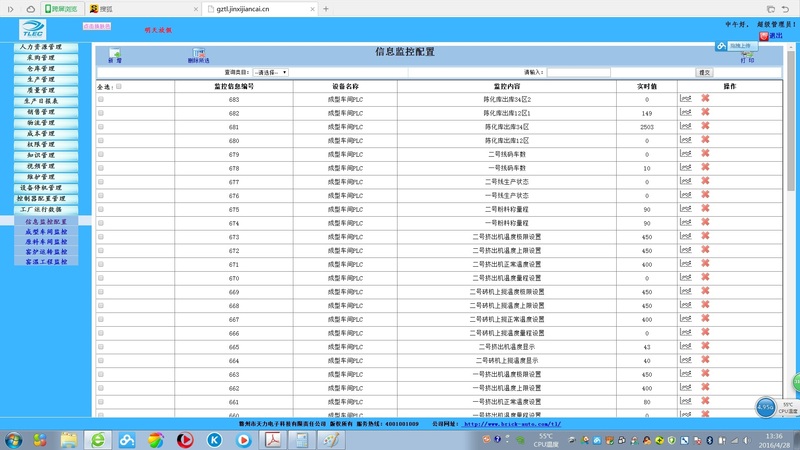Delete row 670 with red X icon
This screenshot has height=450, width=800.
[705, 278]
